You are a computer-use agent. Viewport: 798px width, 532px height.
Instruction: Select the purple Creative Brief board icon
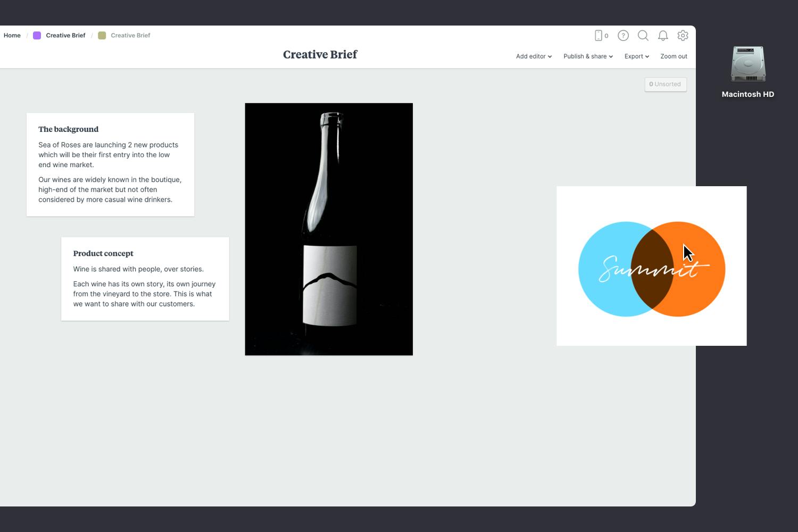pyautogui.click(x=37, y=35)
